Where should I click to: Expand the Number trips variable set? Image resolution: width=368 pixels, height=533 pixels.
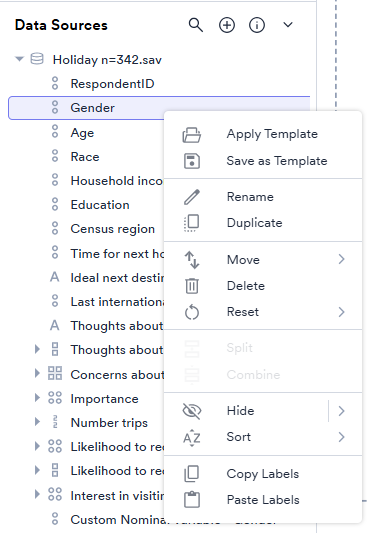[37, 422]
